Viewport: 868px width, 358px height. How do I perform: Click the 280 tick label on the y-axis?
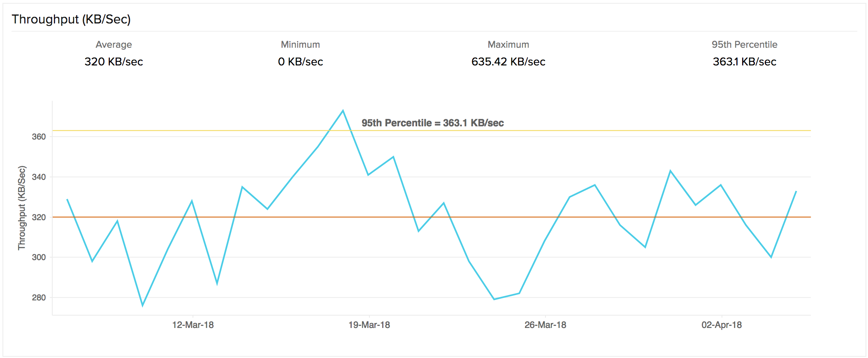pyautogui.click(x=39, y=298)
